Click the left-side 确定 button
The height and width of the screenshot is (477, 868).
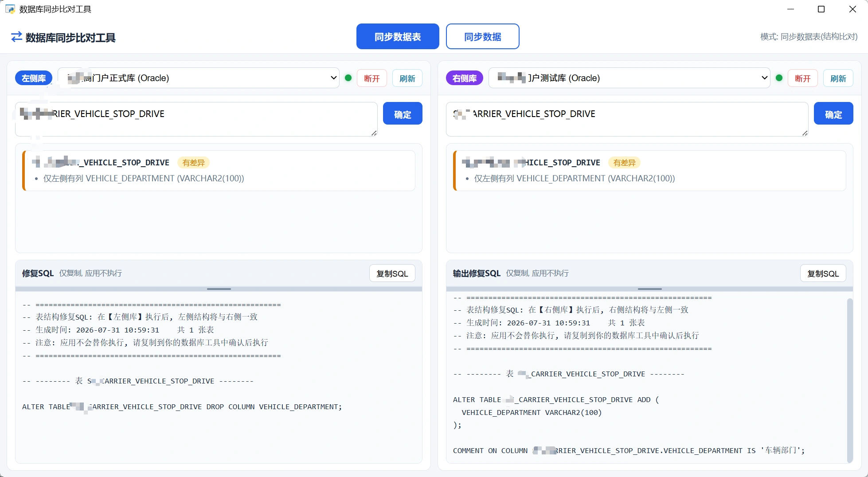[x=403, y=114]
